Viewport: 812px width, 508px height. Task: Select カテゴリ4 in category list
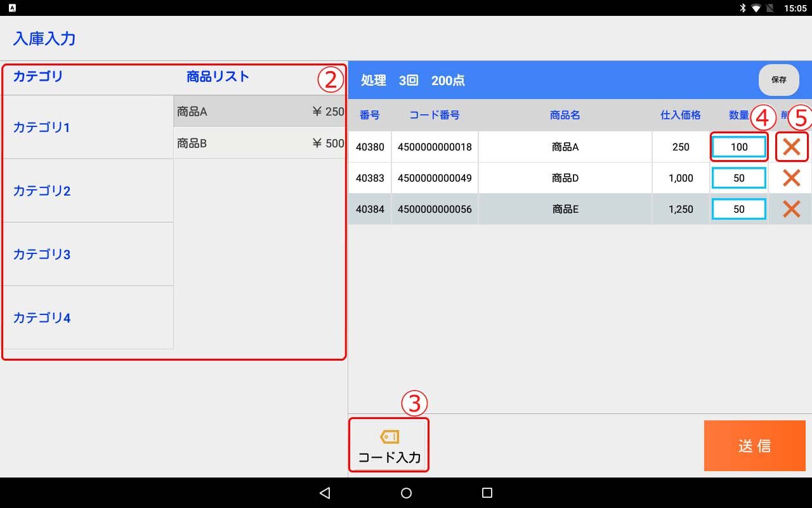point(88,317)
